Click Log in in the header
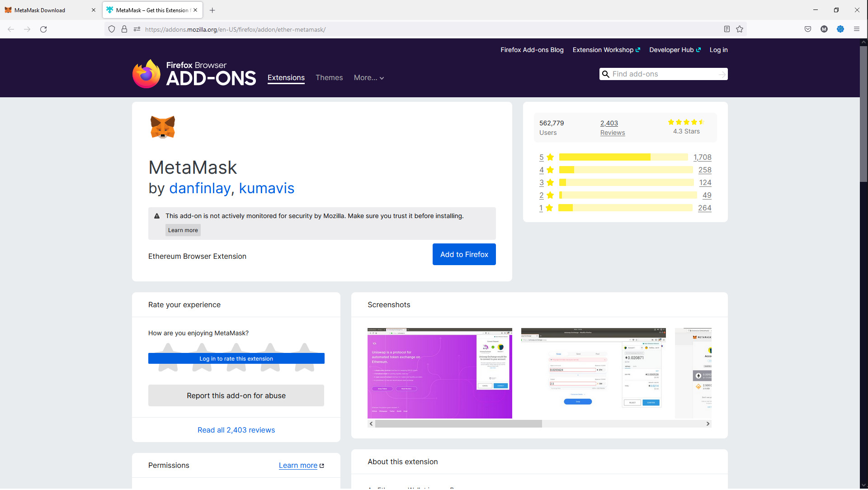 [718, 50]
